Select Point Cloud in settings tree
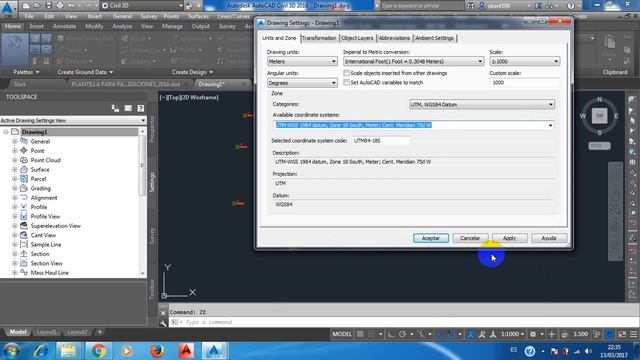Image resolution: width=640 pixels, height=360 pixels. coord(45,160)
